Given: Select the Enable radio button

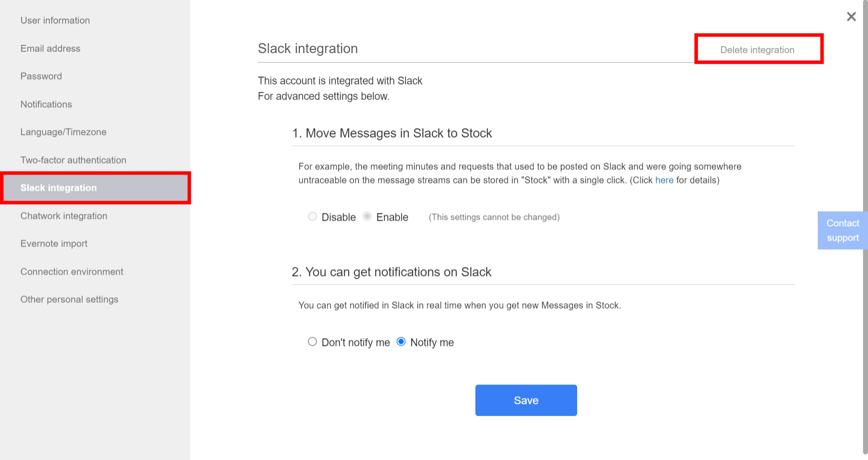Looking at the screenshot, I should pos(367,216).
